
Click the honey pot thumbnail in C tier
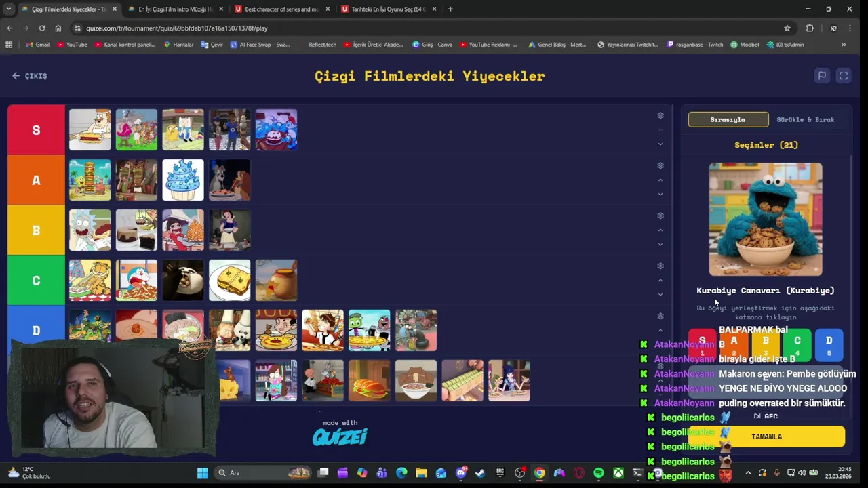(x=276, y=281)
